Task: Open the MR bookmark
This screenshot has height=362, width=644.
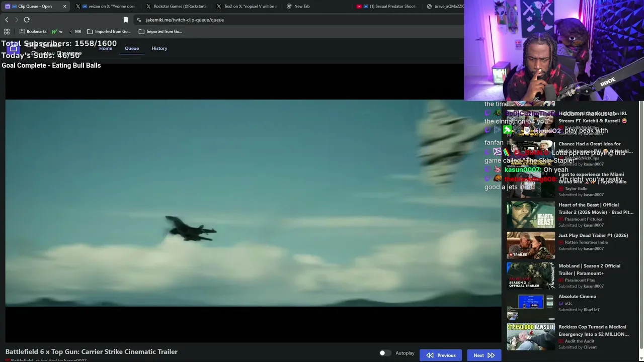Action: (74, 31)
